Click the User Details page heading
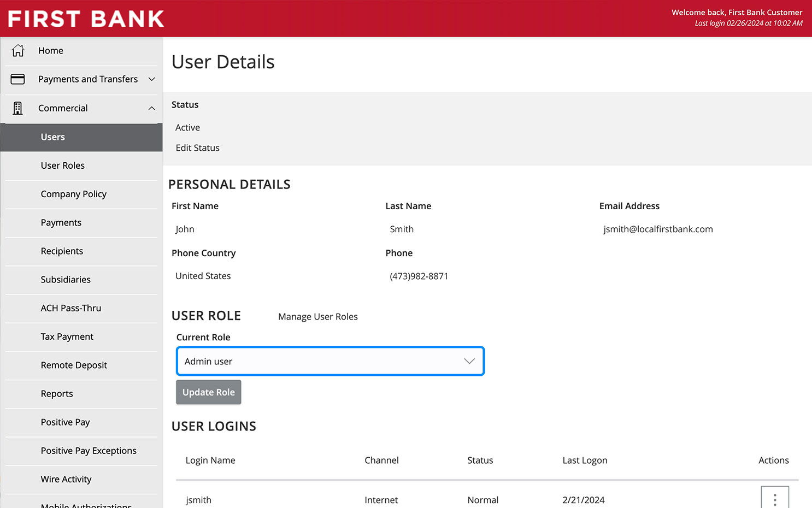Viewport: 812px width, 508px height. coord(223,62)
